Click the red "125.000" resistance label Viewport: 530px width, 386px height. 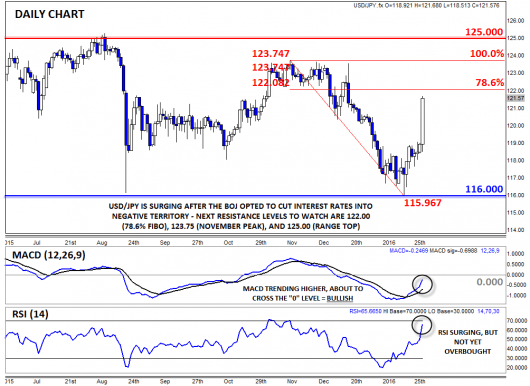tap(484, 32)
